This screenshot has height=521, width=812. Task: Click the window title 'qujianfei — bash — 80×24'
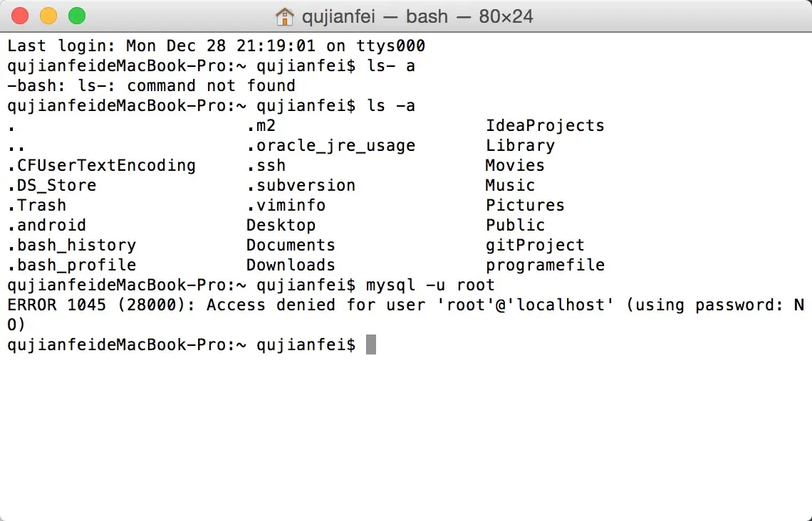pyautogui.click(x=417, y=16)
